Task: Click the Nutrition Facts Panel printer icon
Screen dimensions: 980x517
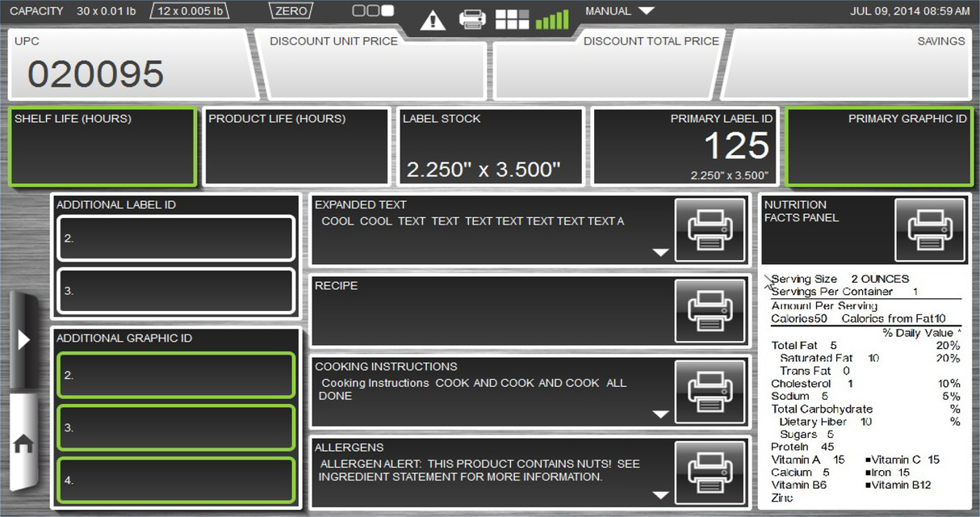Action: tap(929, 230)
